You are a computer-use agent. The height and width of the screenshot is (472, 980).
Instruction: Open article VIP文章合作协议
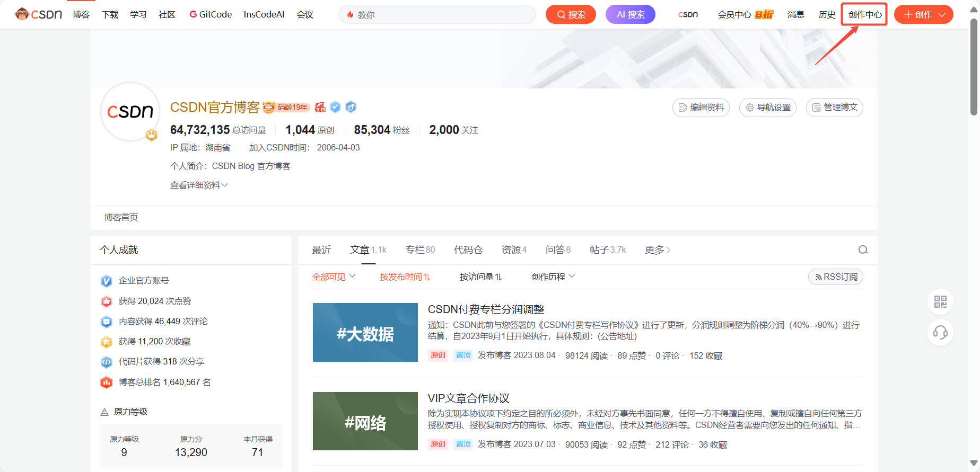469,398
